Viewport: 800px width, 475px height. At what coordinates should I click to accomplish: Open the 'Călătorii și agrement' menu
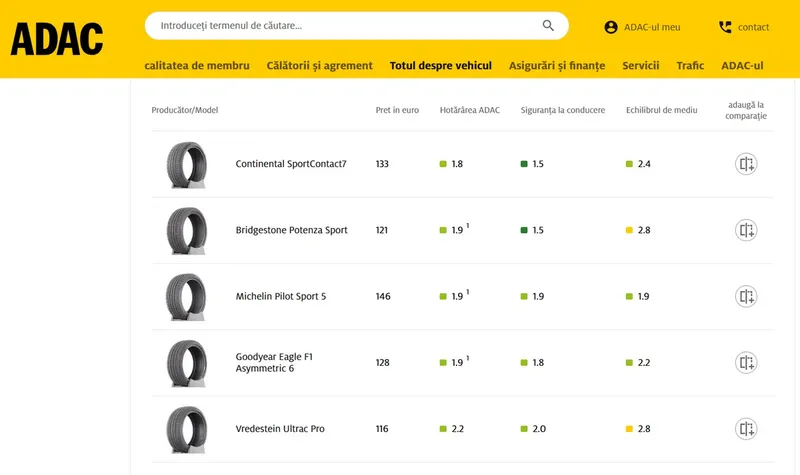click(x=319, y=66)
